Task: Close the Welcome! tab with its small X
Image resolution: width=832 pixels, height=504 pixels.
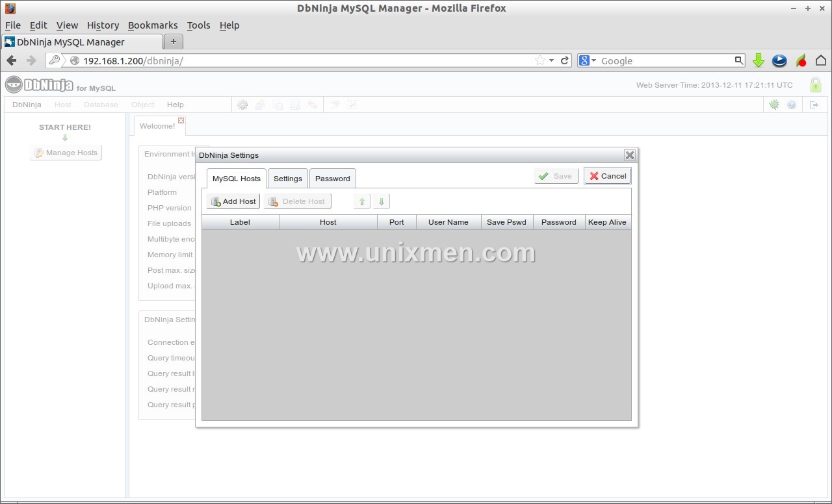Action: click(181, 120)
